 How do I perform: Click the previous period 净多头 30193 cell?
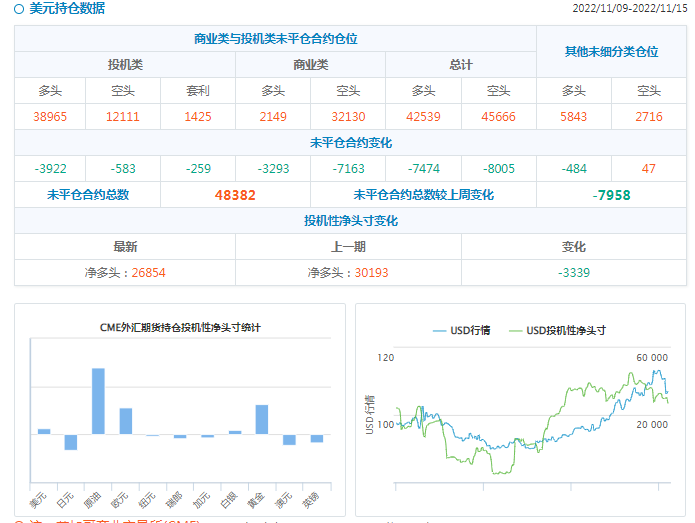[x=348, y=272]
